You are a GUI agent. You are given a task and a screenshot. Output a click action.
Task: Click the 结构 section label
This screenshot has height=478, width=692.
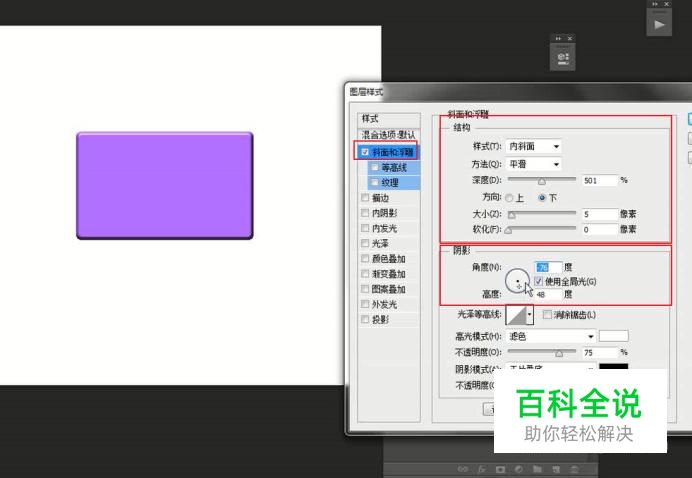pyautogui.click(x=462, y=128)
